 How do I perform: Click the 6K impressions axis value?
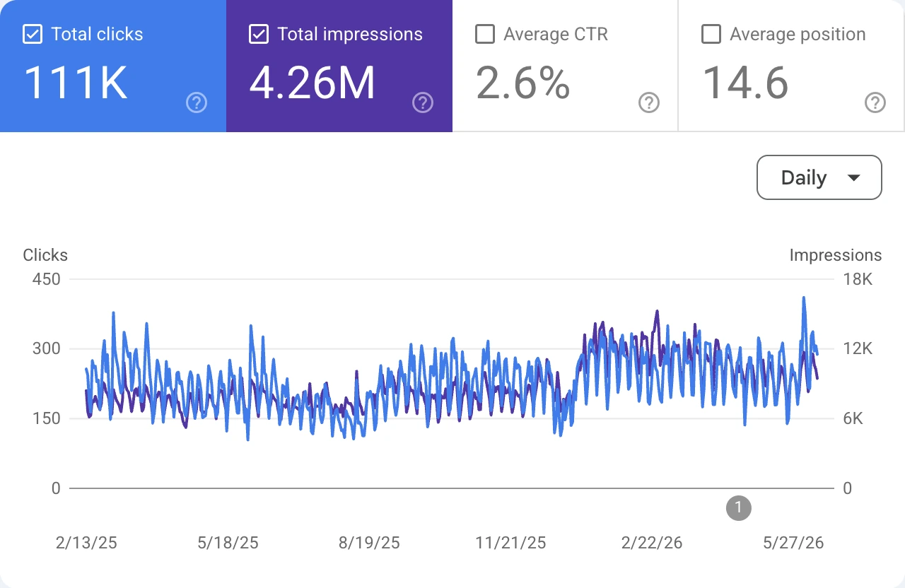coord(853,418)
